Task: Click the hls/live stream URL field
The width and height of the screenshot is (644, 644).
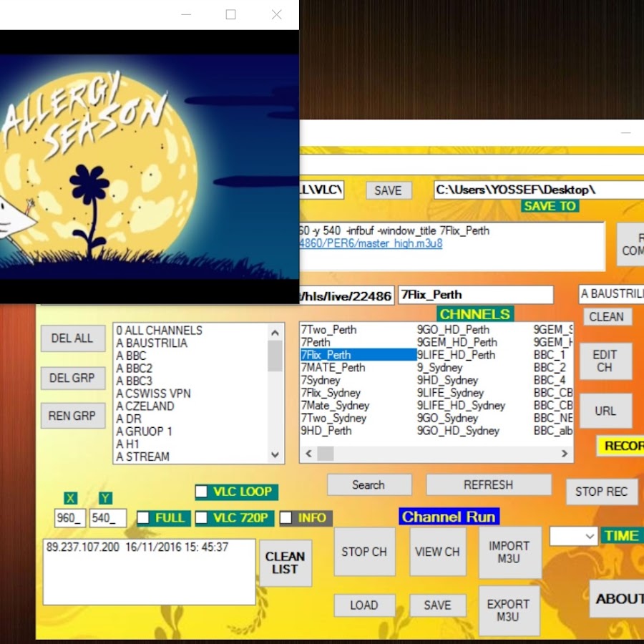Action: (346, 296)
